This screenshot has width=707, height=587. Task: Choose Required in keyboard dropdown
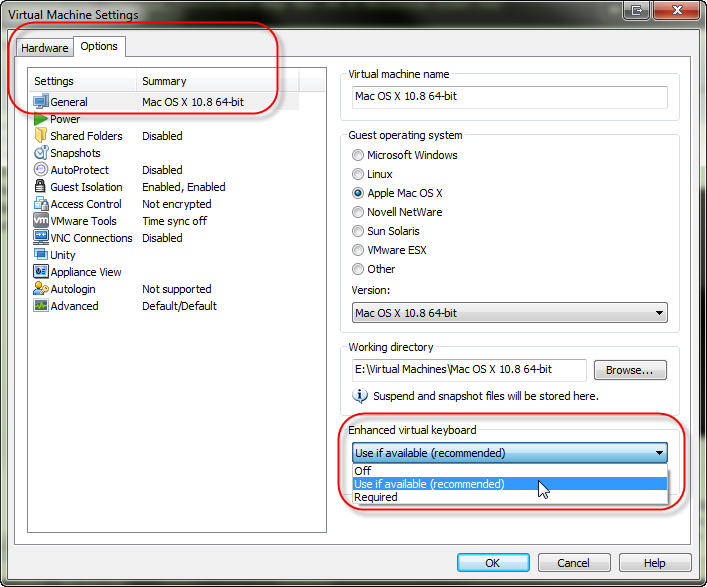510,497
